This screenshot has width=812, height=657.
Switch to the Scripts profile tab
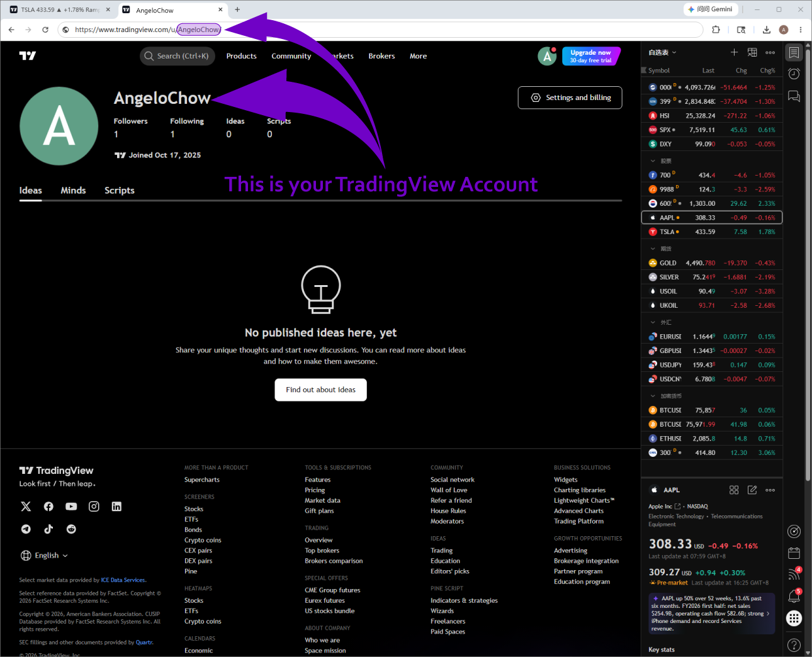(x=120, y=191)
